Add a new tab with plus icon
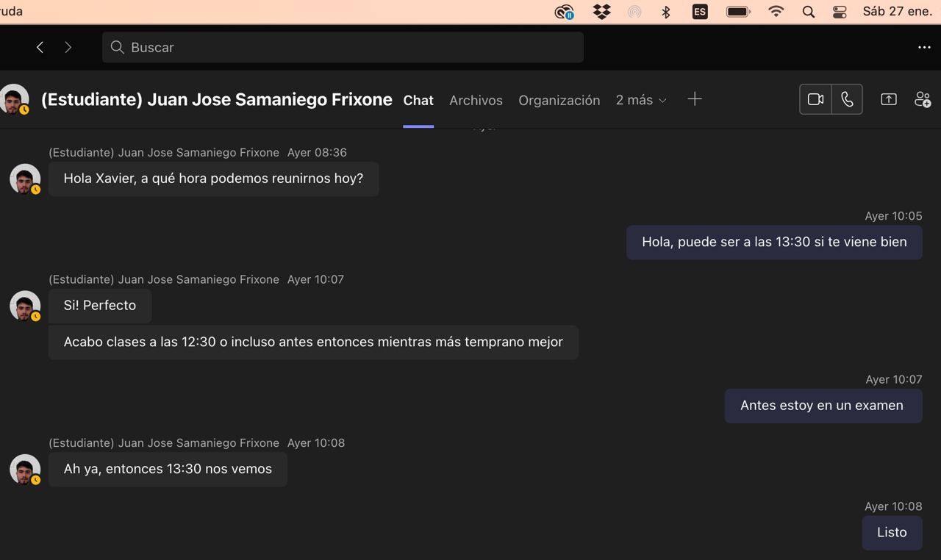Image resolution: width=941 pixels, height=560 pixels. click(694, 99)
